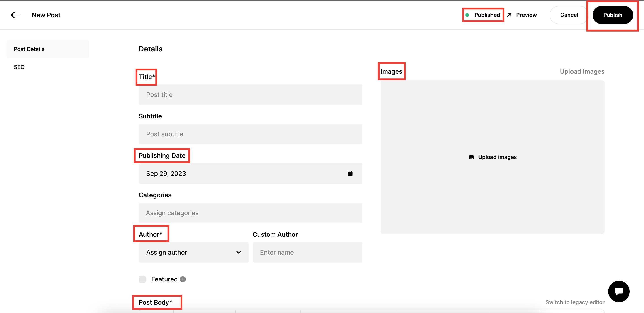Image resolution: width=644 pixels, height=313 pixels.
Task: Open the Assign author dropdown
Action: (193, 252)
